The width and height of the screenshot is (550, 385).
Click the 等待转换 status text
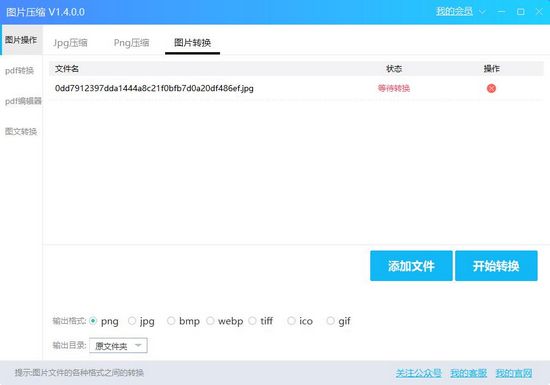click(x=394, y=88)
